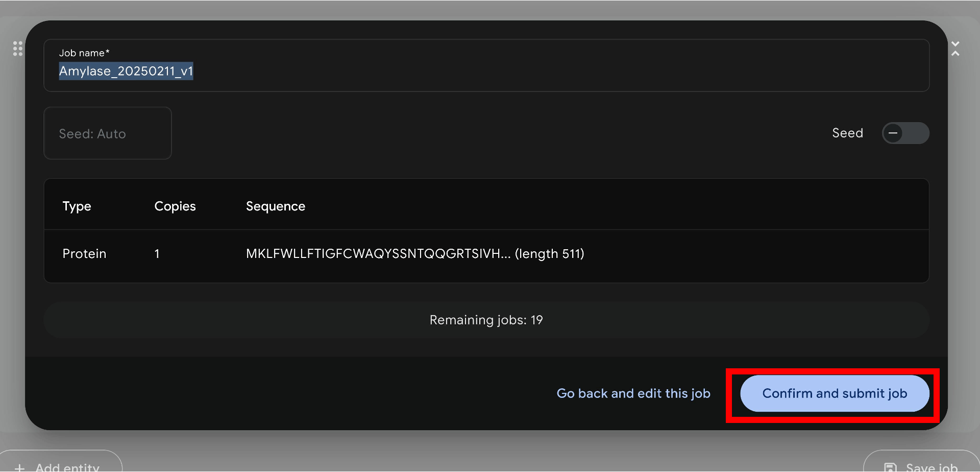Click the Type column header
980x472 pixels.
(x=77, y=206)
